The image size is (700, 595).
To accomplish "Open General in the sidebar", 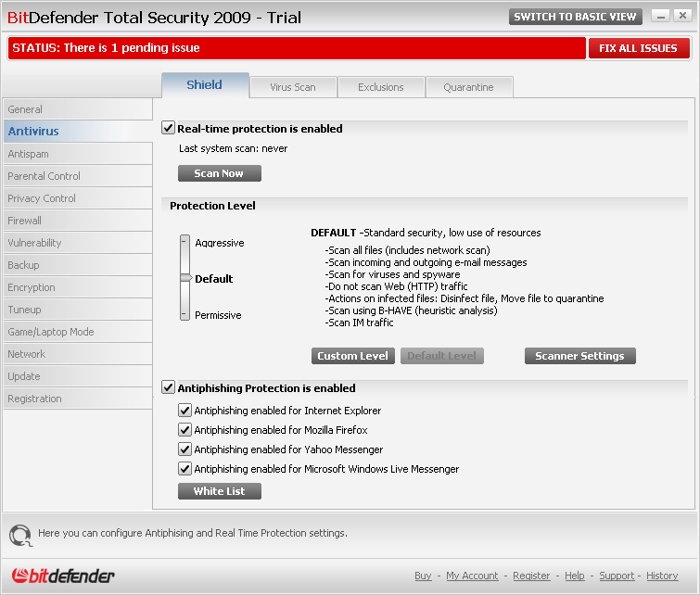I will tap(78, 109).
